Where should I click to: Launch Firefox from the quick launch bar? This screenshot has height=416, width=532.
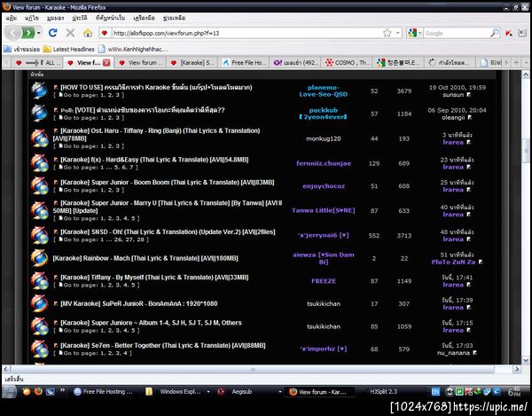[38, 391]
